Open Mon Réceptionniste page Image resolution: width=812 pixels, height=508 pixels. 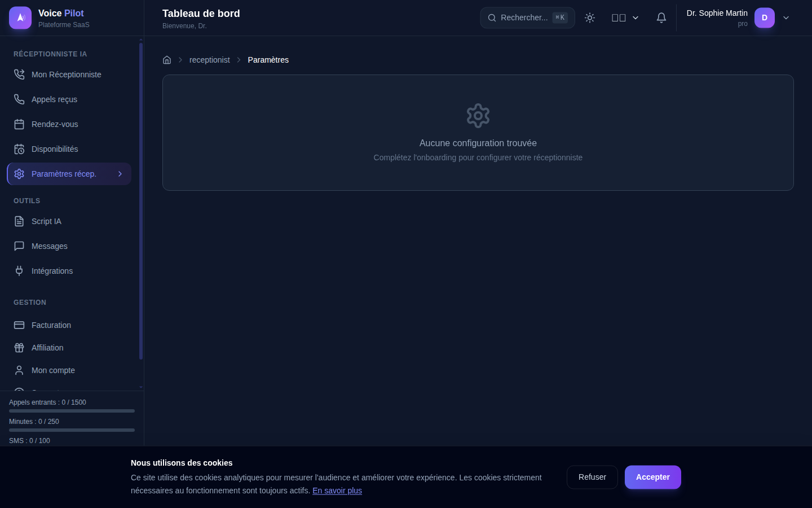tap(69, 75)
